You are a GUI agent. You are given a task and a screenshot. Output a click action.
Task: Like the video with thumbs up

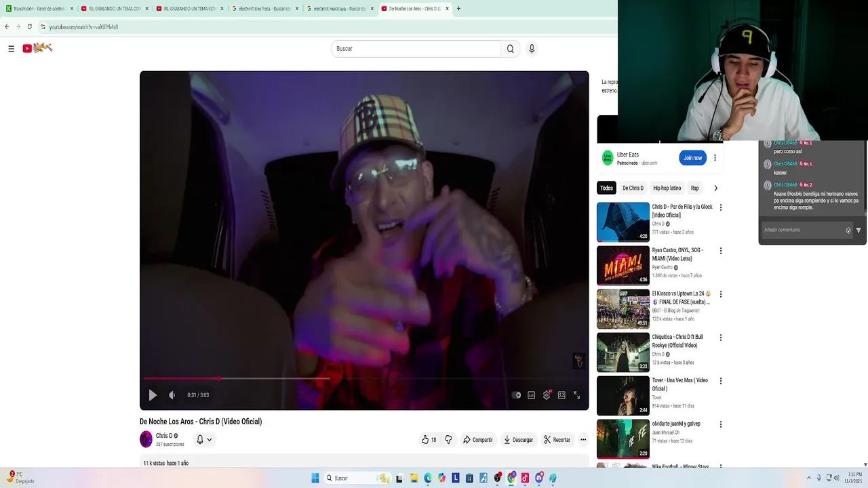429,440
